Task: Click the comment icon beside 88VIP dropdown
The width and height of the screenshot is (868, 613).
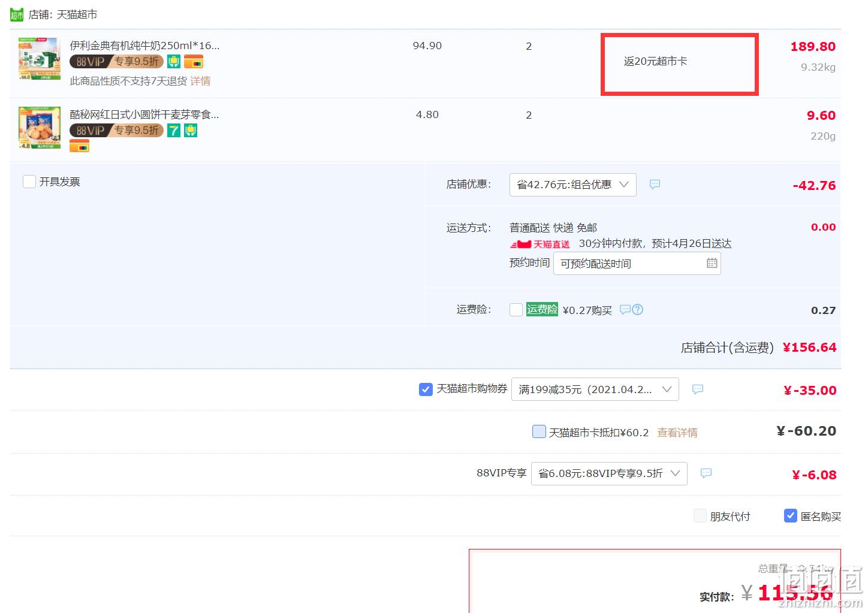Action: (706, 473)
